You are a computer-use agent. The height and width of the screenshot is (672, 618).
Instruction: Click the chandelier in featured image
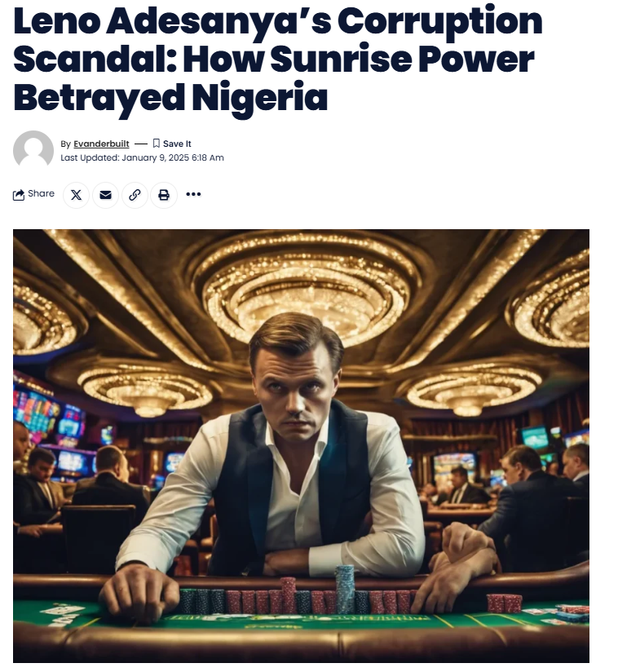click(x=307, y=290)
